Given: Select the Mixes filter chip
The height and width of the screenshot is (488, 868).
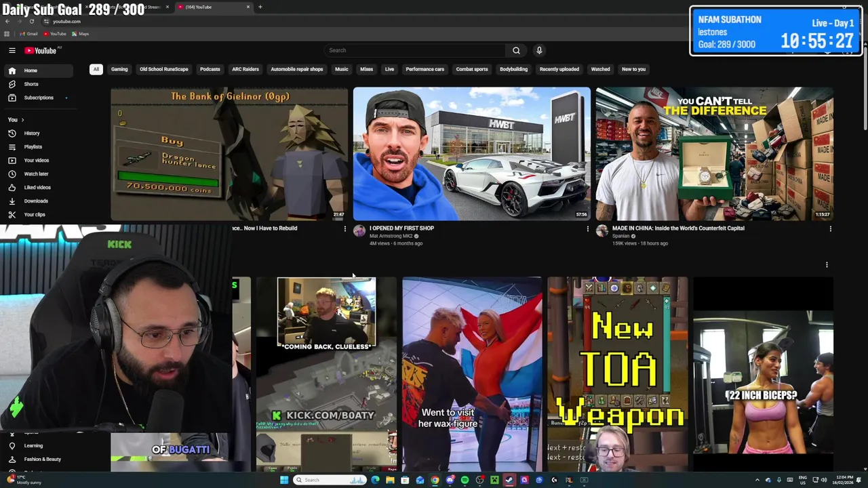Looking at the screenshot, I should 367,69.
